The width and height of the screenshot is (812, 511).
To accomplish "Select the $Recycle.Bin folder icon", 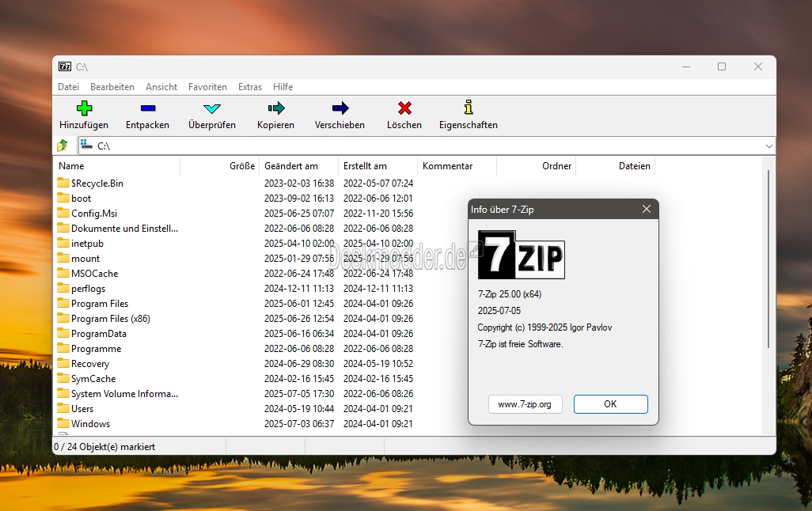I will coord(63,183).
